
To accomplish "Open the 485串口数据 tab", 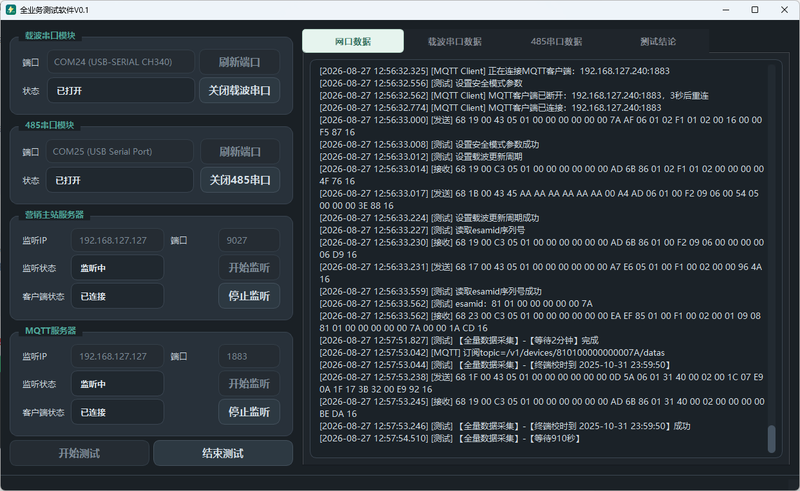I will (x=556, y=41).
